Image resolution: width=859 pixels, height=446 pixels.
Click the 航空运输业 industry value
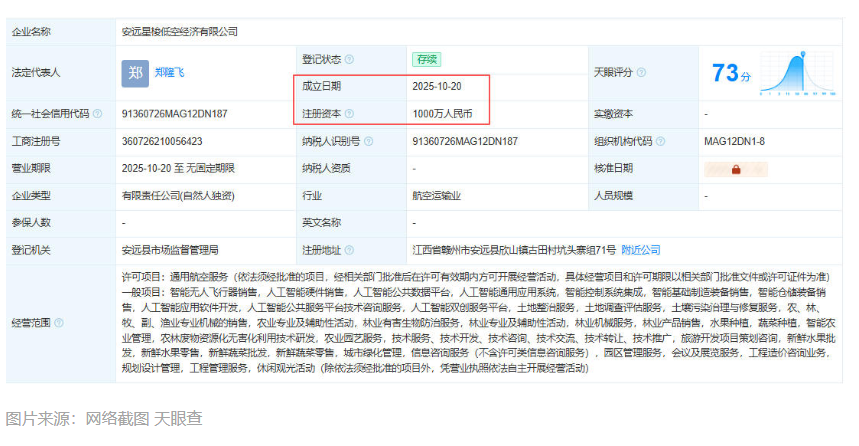pyautogui.click(x=437, y=195)
